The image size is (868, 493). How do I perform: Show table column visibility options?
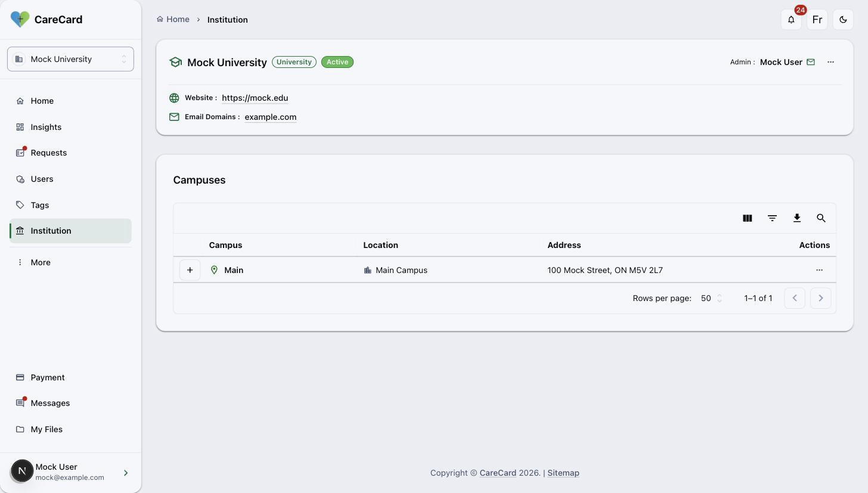click(747, 218)
